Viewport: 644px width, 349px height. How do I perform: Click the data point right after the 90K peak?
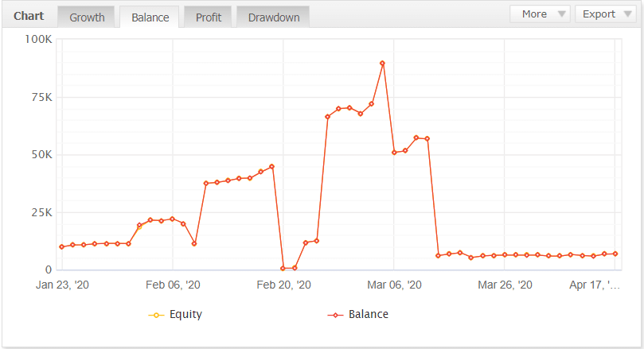pyautogui.click(x=394, y=153)
